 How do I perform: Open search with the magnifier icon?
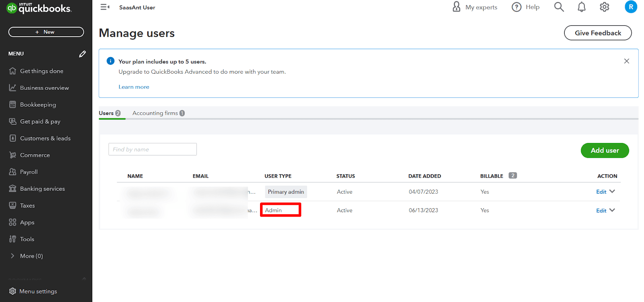(559, 7)
